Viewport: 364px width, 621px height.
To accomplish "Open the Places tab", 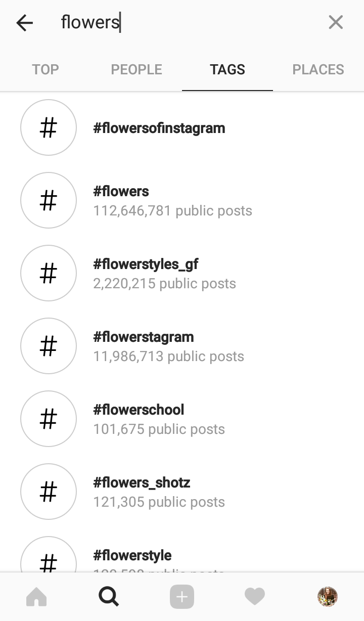I will click(318, 70).
